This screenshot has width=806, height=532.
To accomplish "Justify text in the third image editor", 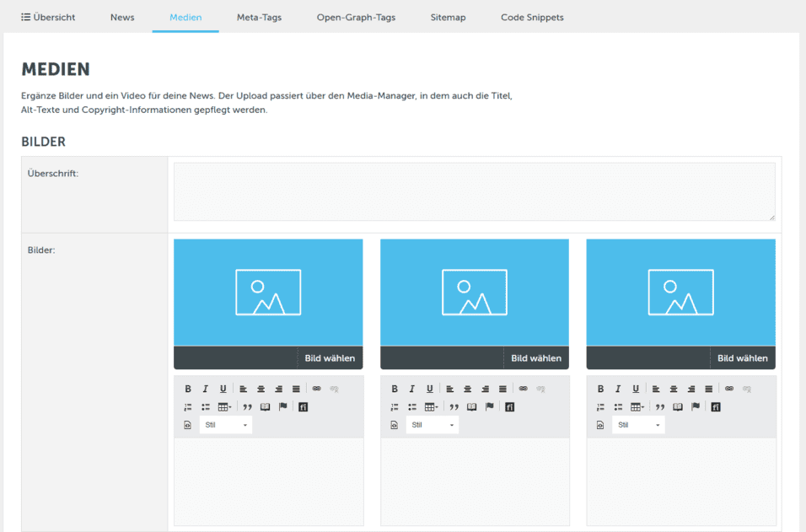I will pyautogui.click(x=709, y=389).
